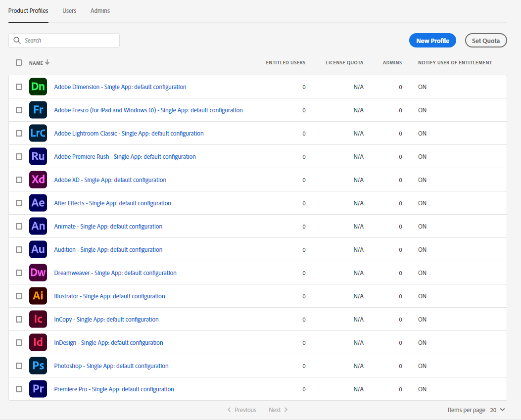Open Premiere Pro profile link
This screenshot has width=521, height=420.
114,389
